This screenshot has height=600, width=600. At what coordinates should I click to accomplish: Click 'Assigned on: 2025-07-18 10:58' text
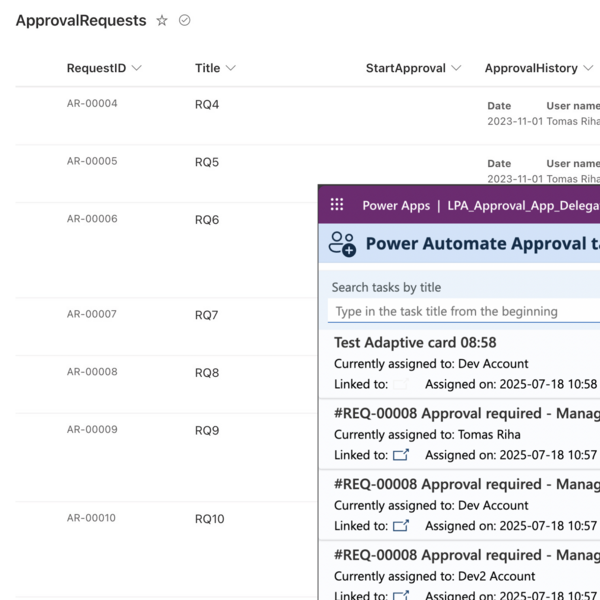point(511,384)
